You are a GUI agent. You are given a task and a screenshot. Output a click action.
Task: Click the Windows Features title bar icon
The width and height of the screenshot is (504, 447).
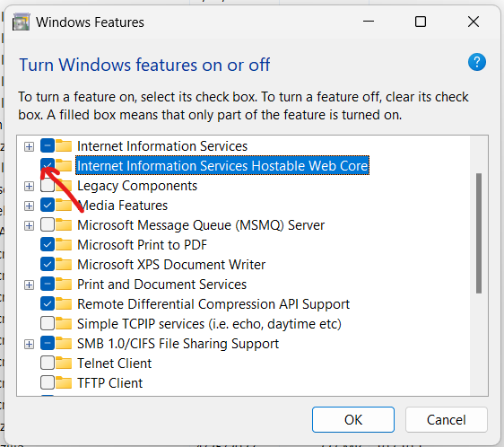22,22
